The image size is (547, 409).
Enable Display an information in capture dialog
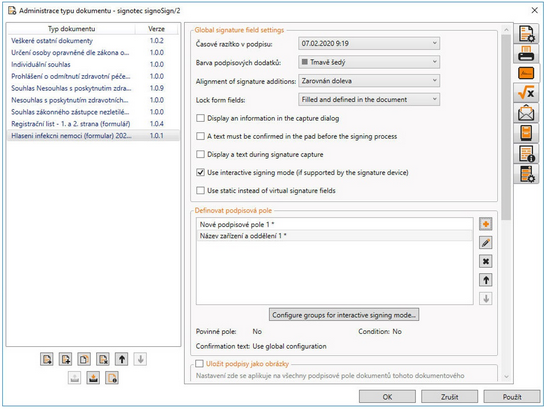pyautogui.click(x=200, y=118)
